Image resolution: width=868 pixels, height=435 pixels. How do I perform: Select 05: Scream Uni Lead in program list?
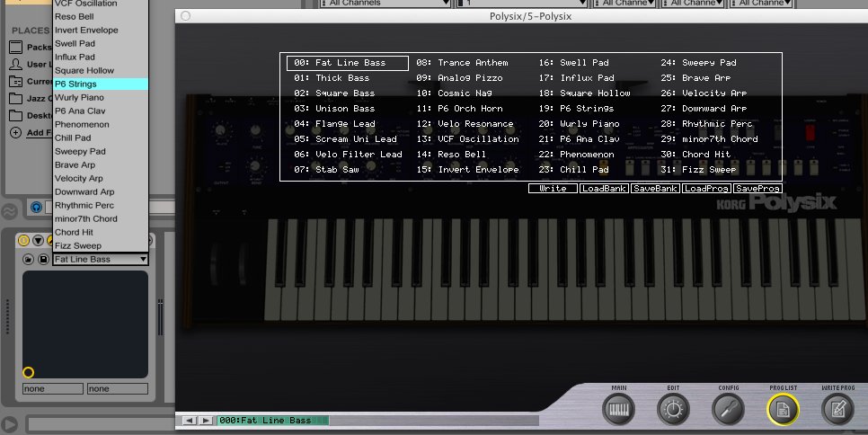(x=345, y=139)
